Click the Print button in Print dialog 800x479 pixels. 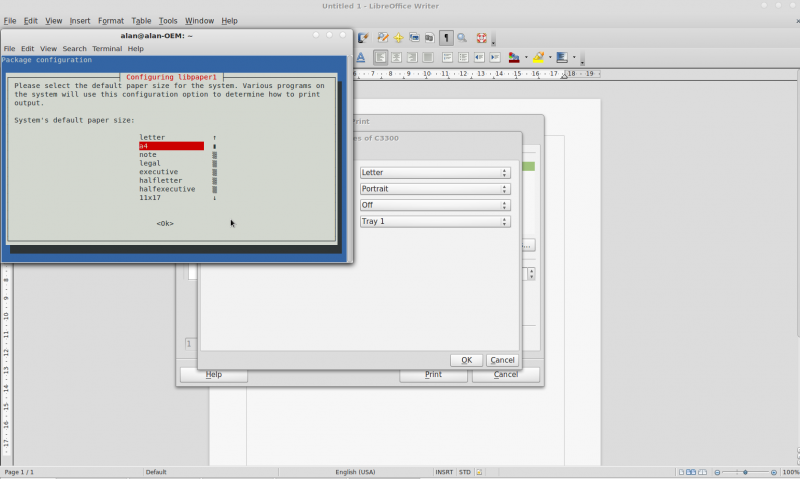click(x=433, y=374)
